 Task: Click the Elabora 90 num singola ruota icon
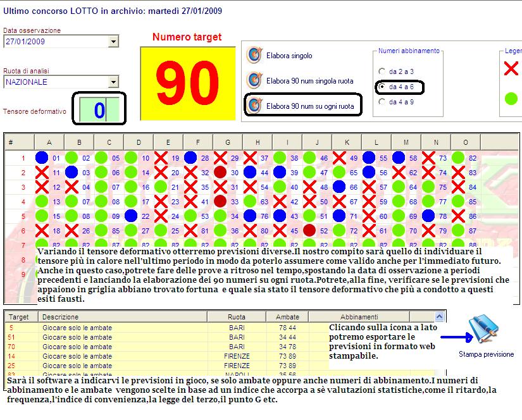pos(255,80)
